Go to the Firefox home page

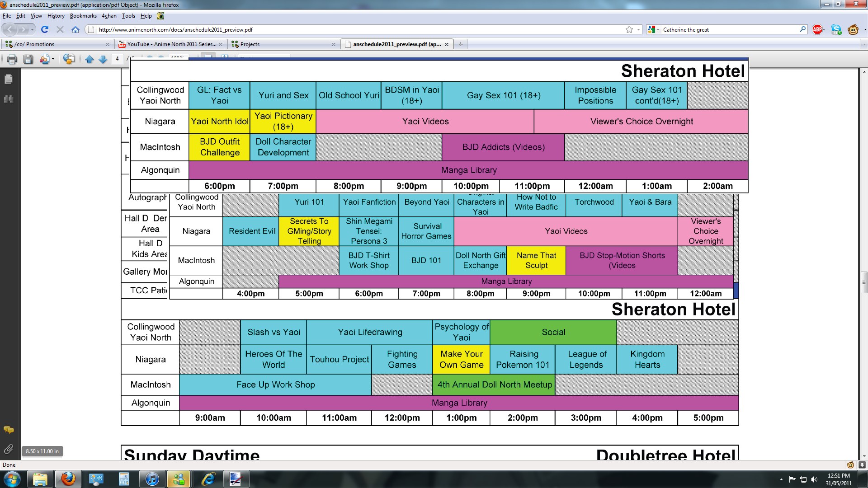point(75,30)
